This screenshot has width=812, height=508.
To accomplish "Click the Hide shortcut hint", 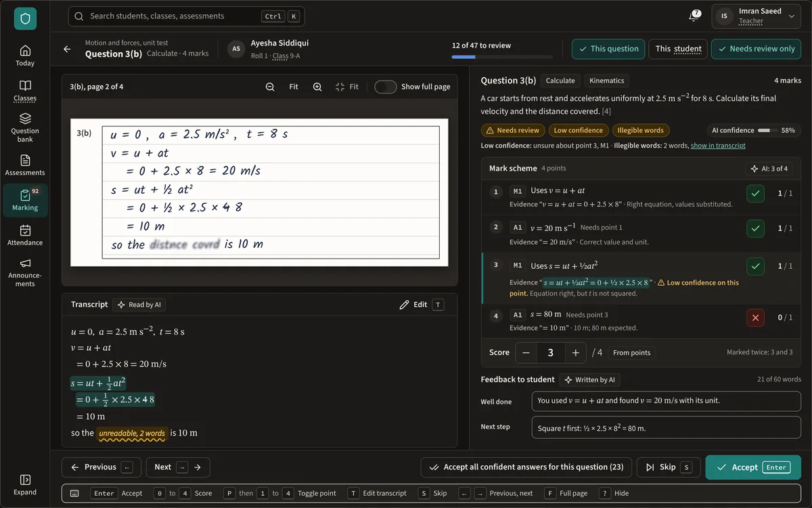I will tap(613, 493).
